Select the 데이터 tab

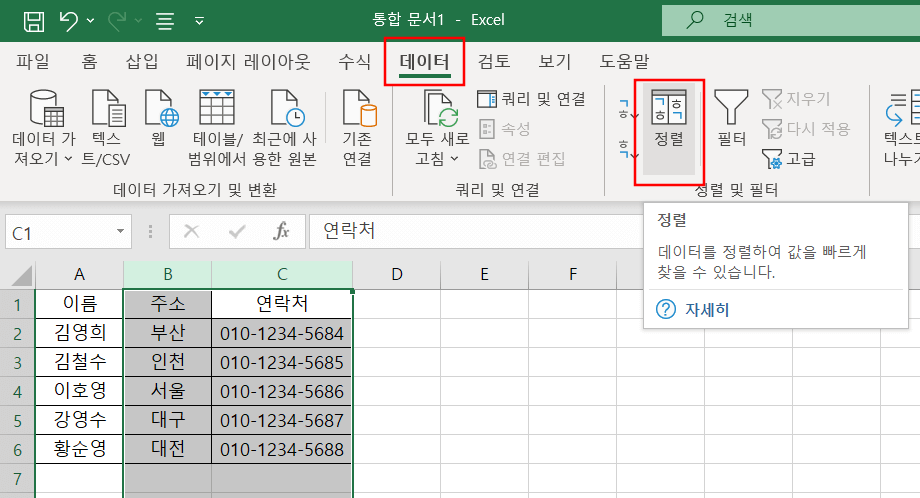[424, 61]
